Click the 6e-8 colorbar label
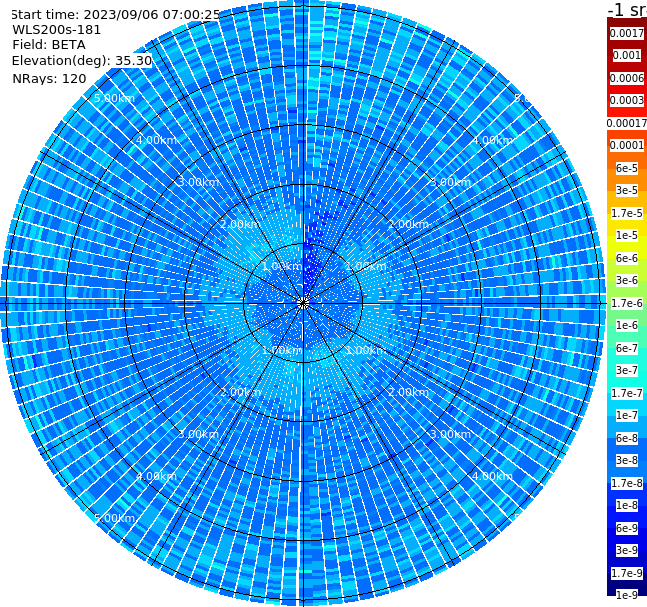The image size is (647, 607). coord(627,438)
